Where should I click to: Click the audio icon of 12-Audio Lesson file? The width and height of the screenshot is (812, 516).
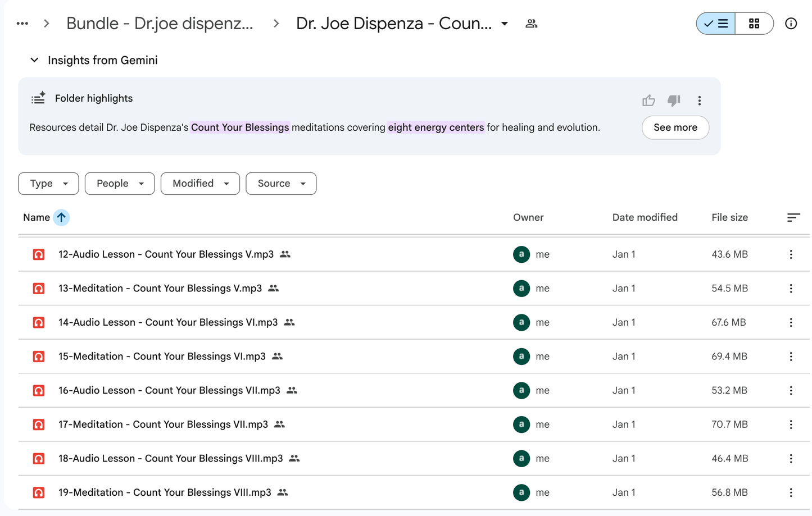tap(39, 254)
